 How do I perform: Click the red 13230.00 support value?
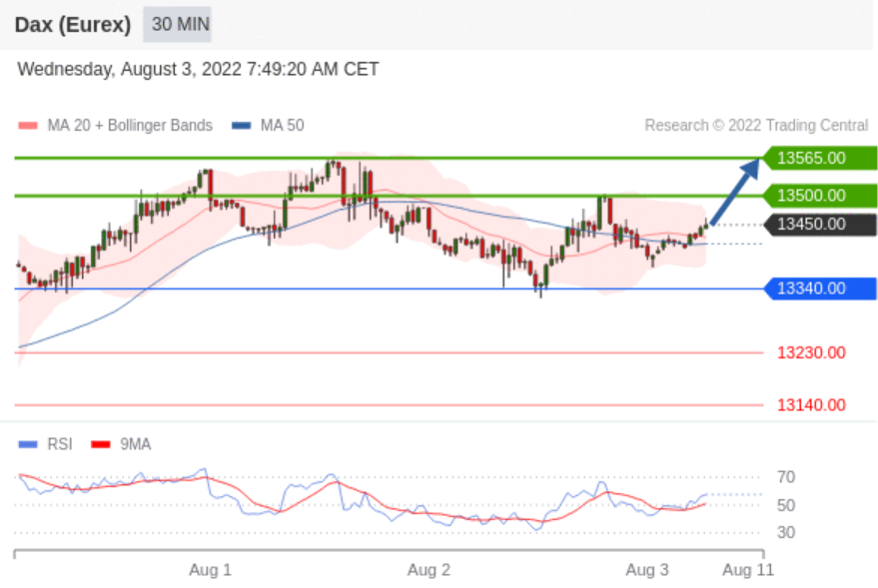[x=811, y=353]
